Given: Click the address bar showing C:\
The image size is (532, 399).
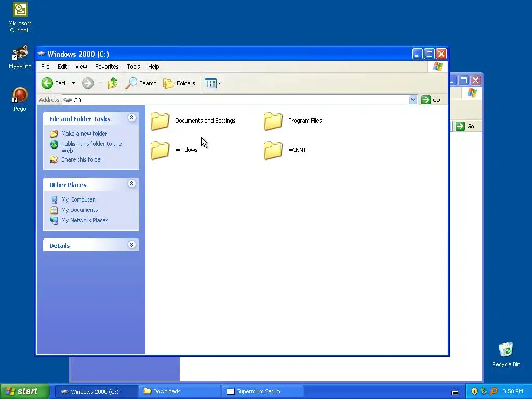Looking at the screenshot, I should 236,100.
